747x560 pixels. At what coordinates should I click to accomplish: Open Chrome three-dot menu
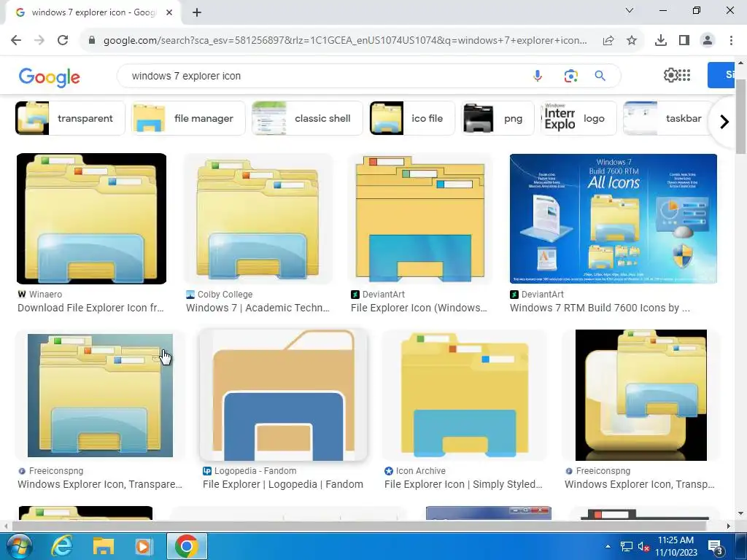click(x=731, y=41)
